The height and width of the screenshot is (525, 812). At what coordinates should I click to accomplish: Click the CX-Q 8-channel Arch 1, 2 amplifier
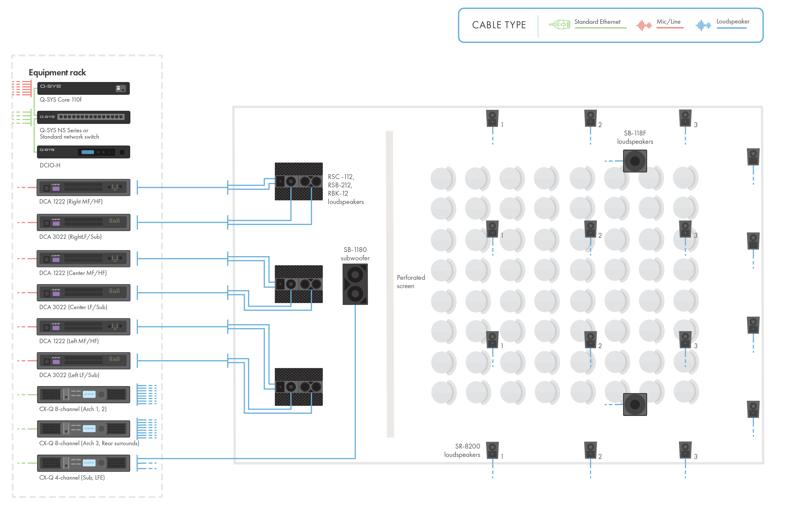[83, 394]
